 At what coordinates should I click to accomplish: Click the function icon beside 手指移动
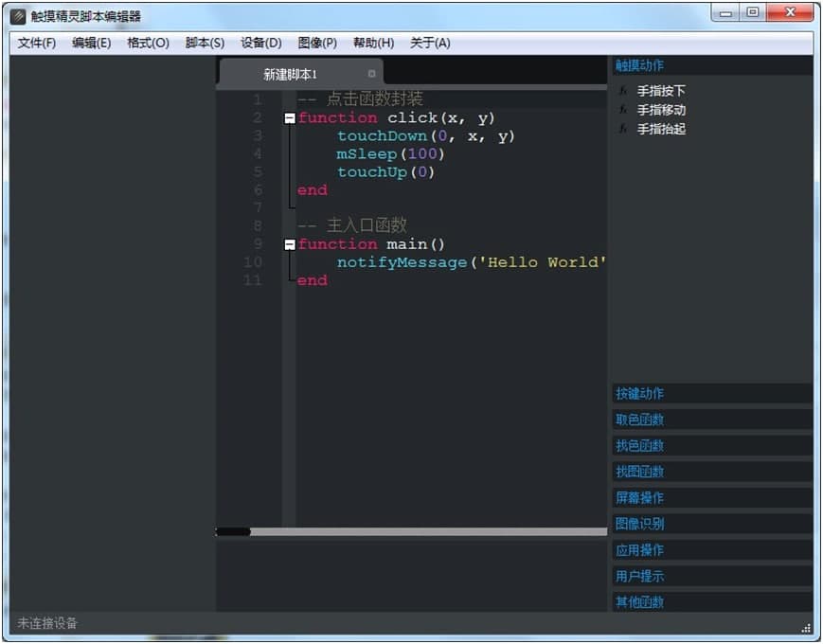pos(623,111)
